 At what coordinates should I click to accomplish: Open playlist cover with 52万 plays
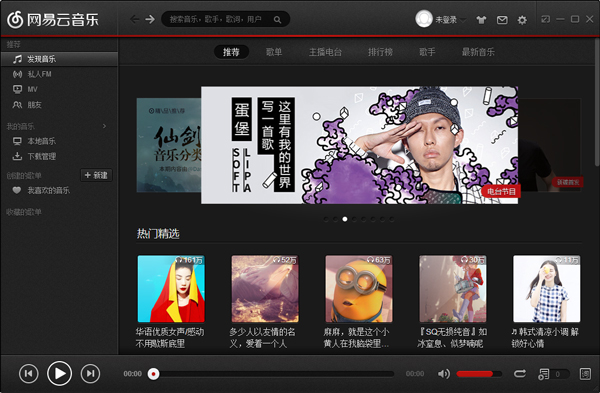click(265, 289)
